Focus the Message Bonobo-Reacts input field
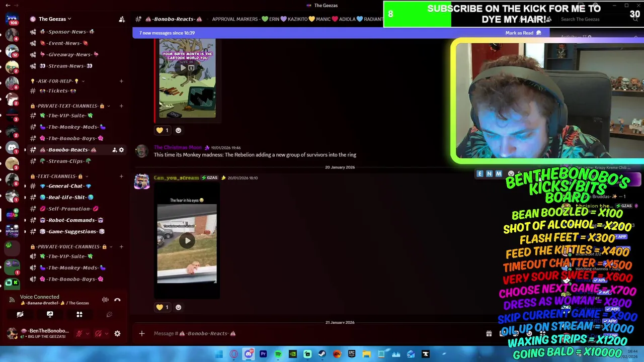 pos(317,333)
